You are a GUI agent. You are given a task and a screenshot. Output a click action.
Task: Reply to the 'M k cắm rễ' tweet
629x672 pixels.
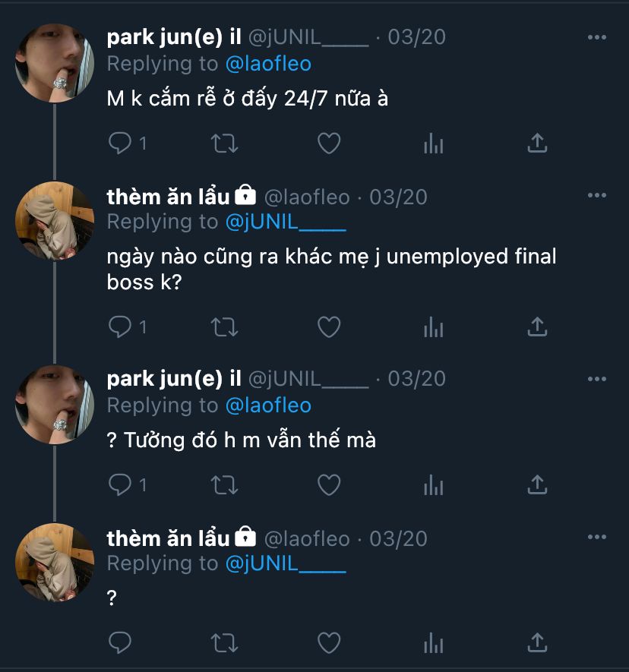click(x=121, y=143)
